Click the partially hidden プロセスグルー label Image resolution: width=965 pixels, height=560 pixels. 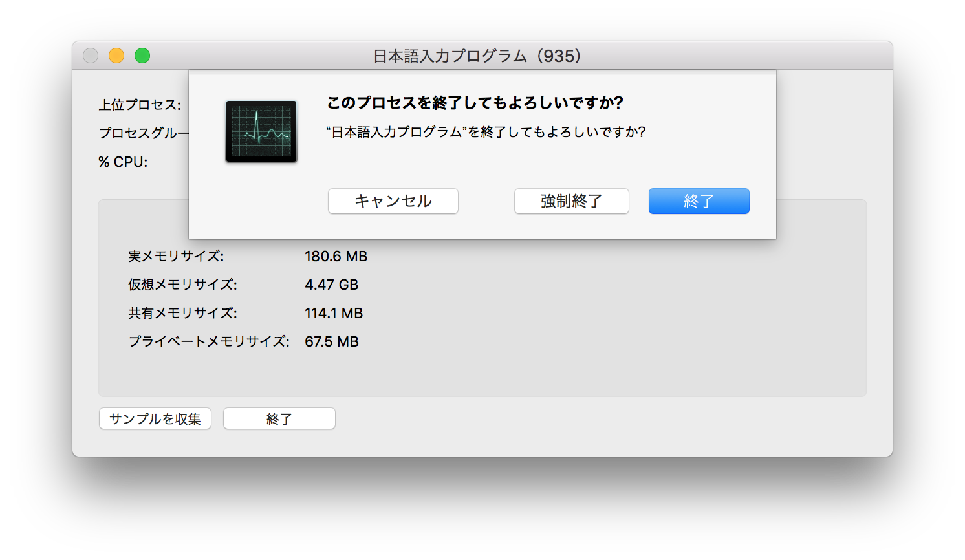[x=144, y=133]
